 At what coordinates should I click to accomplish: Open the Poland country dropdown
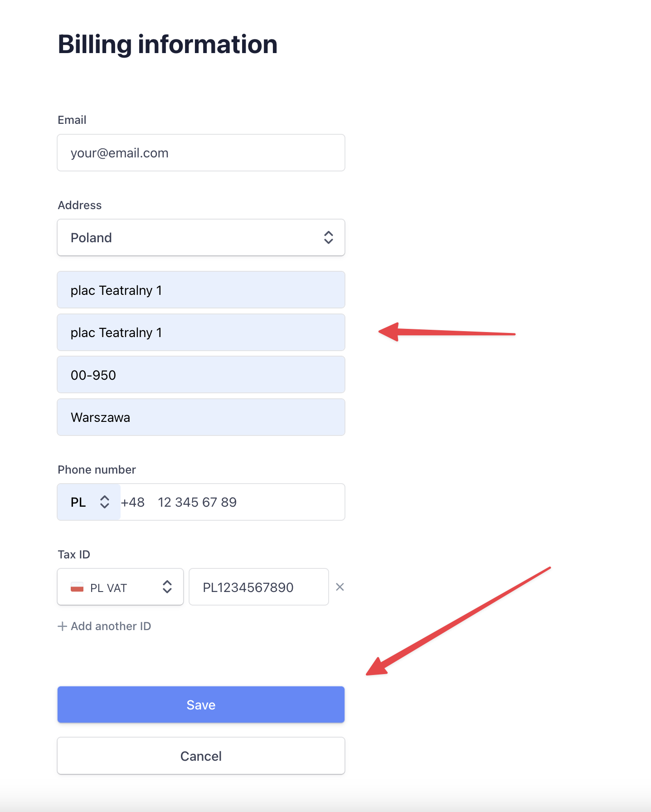201,238
